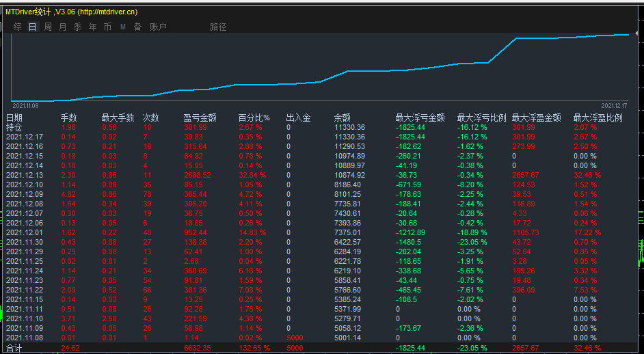Click the 手数 column header
644x354 pixels.
[69, 118]
